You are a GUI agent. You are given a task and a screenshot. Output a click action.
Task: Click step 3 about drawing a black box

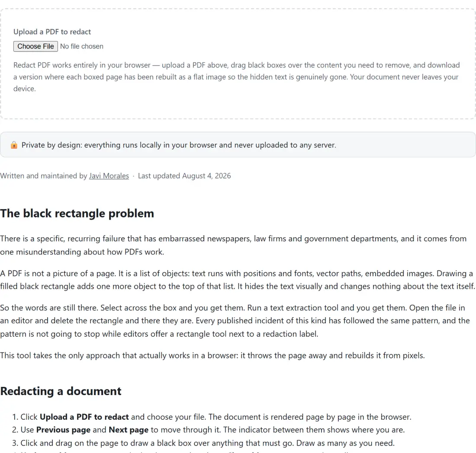[x=203, y=443]
